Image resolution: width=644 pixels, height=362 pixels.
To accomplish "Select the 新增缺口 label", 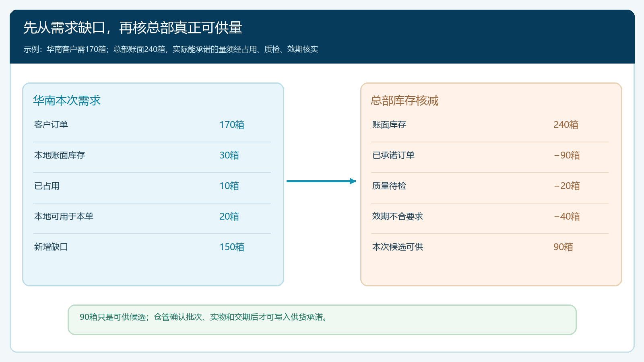I will tap(51, 247).
